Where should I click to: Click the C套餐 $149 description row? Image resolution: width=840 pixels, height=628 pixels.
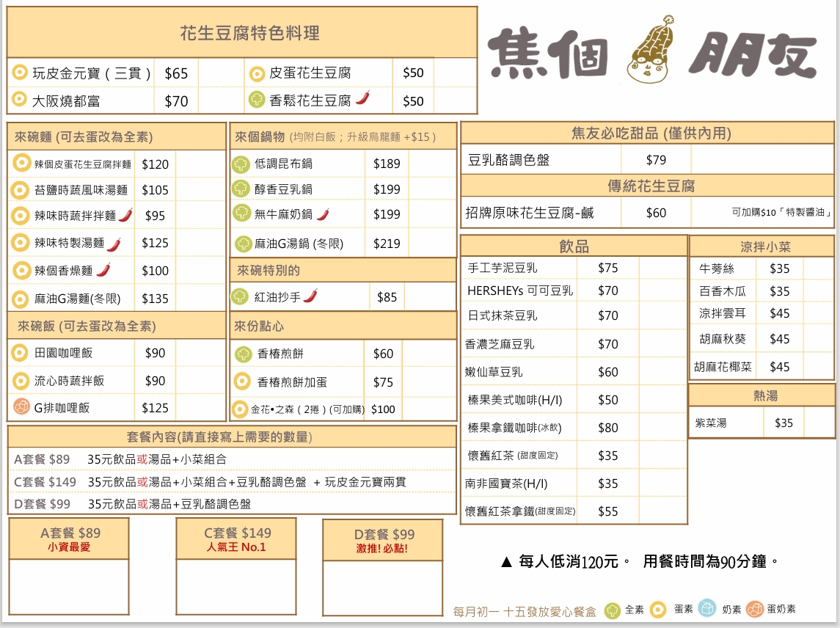click(x=231, y=482)
